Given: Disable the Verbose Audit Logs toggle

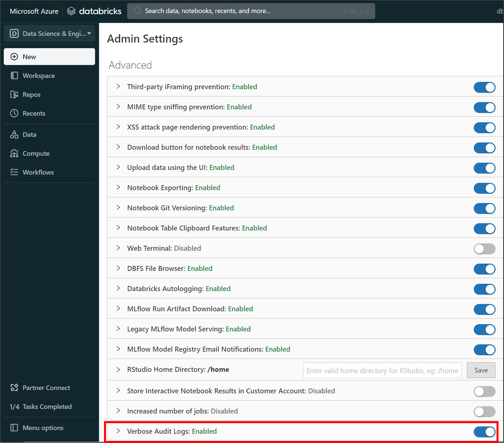Looking at the screenshot, I should [x=484, y=432].
